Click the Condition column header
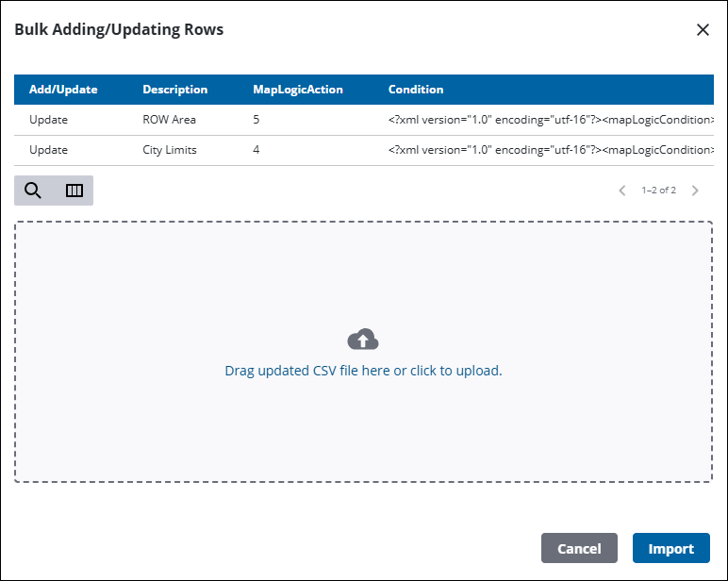728x581 pixels. 416,90
